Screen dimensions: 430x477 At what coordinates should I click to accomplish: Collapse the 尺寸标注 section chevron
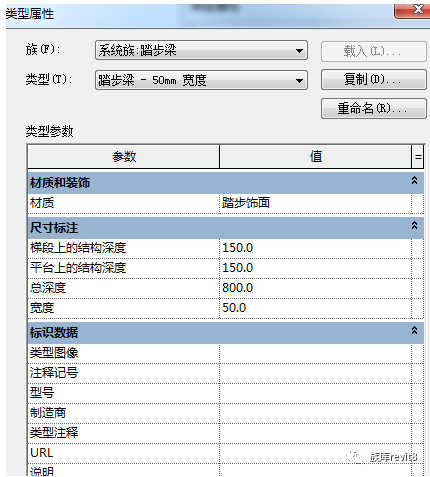[x=414, y=225]
